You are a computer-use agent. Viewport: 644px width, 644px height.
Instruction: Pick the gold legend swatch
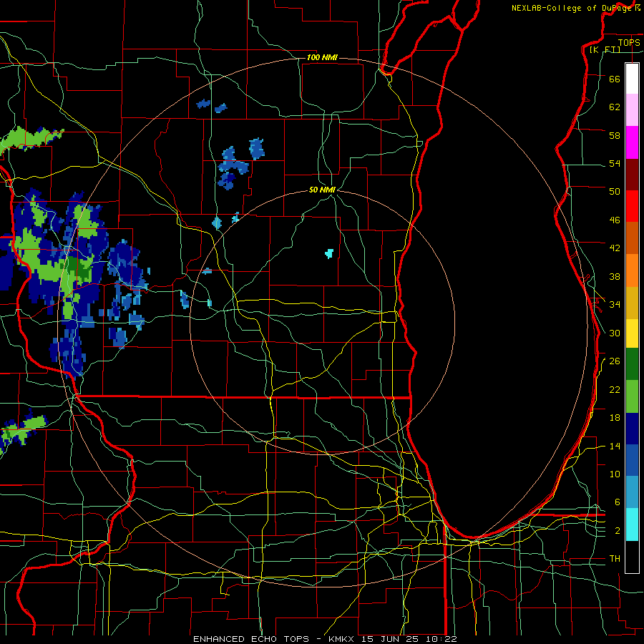point(632,303)
